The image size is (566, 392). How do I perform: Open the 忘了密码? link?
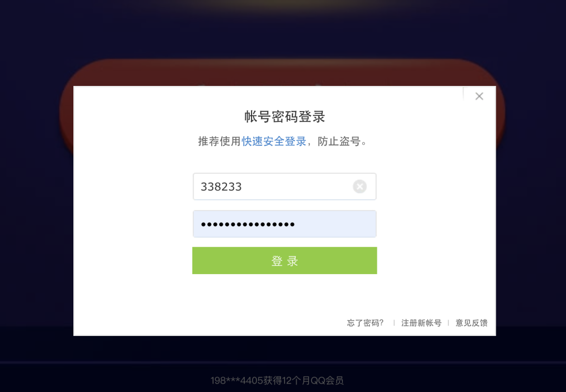point(365,323)
